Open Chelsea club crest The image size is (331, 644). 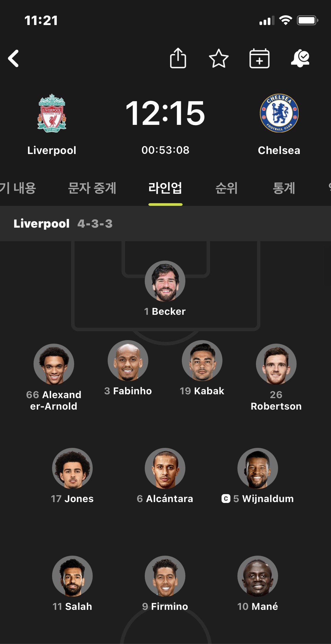click(279, 113)
